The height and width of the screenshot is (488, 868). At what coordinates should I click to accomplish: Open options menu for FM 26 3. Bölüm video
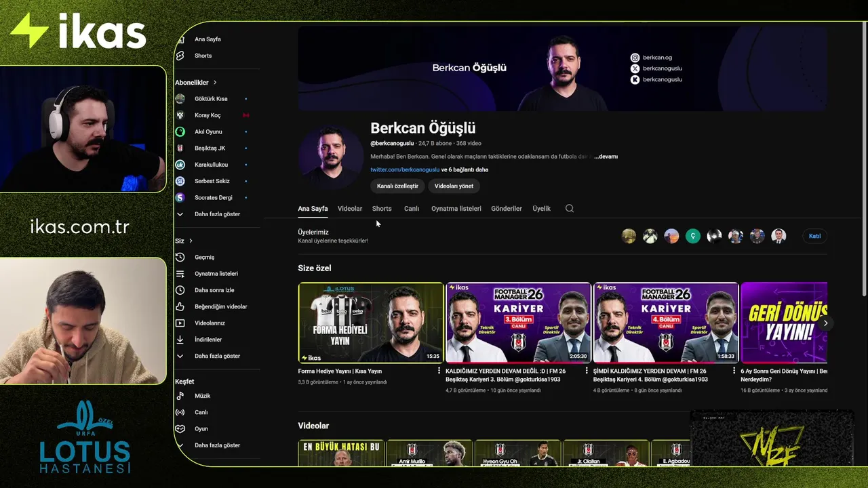pos(587,371)
